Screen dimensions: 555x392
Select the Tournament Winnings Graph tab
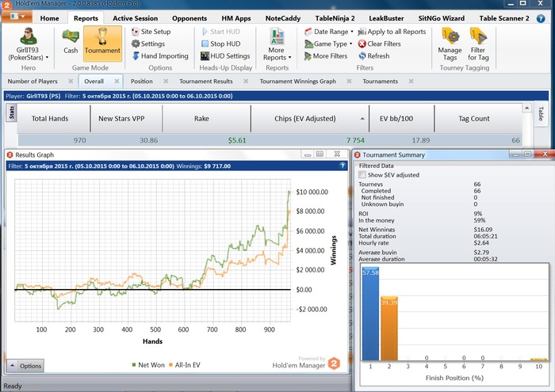297,82
